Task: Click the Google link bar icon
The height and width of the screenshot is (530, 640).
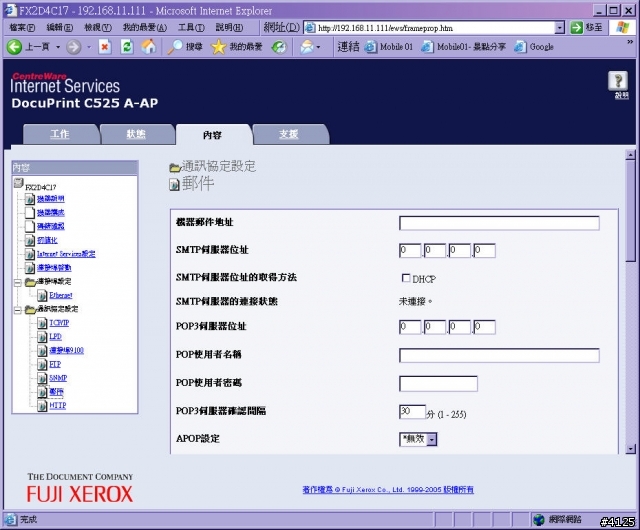Action: tap(520, 47)
